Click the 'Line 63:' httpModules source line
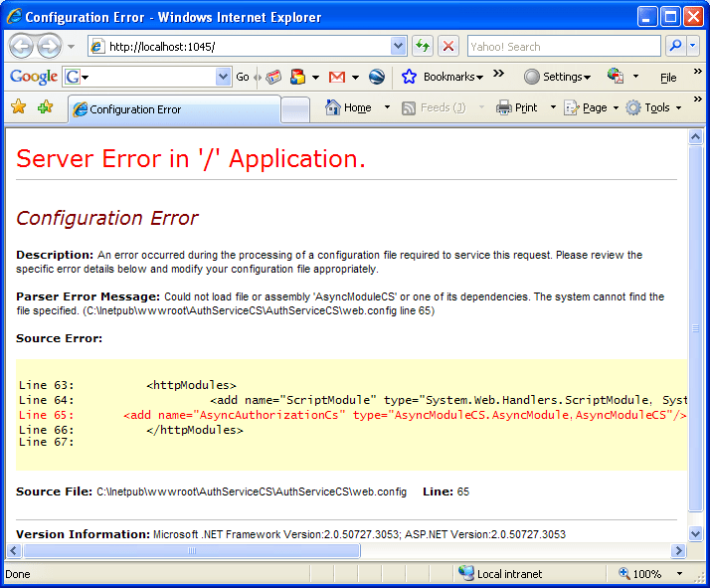The image size is (710, 588). pyautogui.click(x=127, y=385)
